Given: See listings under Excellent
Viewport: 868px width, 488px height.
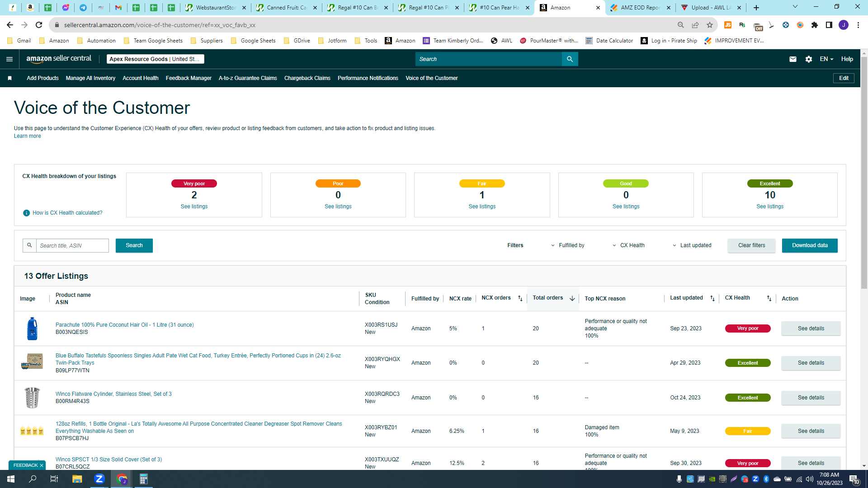Looking at the screenshot, I should tap(770, 206).
